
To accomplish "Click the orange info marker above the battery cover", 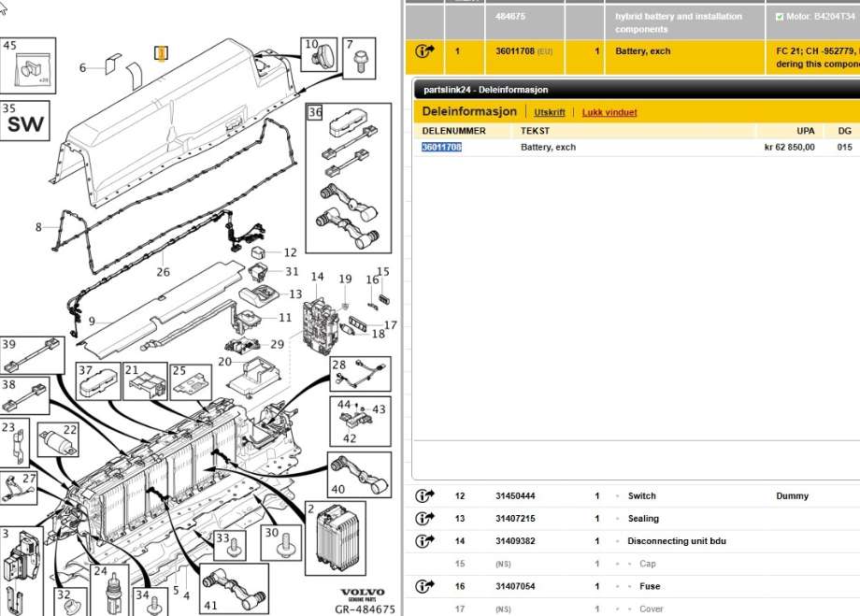I will (161, 53).
